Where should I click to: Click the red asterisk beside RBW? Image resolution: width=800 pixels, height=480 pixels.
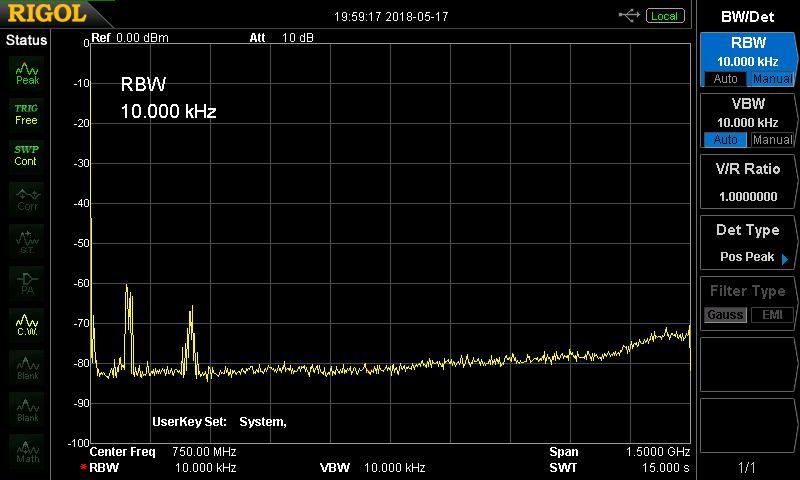[83, 467]
